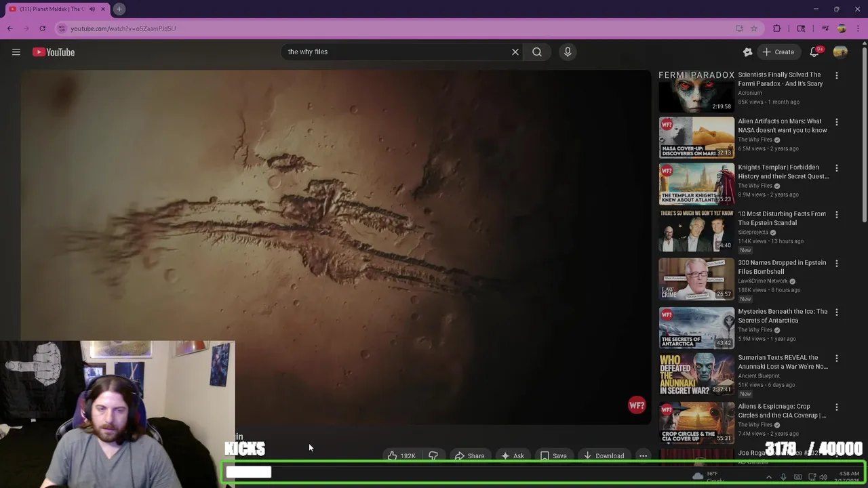Click the WF? channel watermark on the video

(x=637, y=405)
